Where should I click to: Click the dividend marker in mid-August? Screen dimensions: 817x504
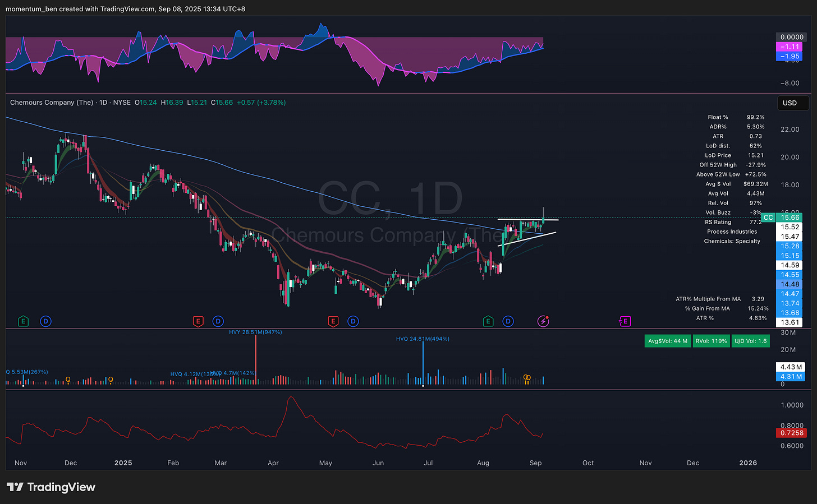tap(508, 321)
